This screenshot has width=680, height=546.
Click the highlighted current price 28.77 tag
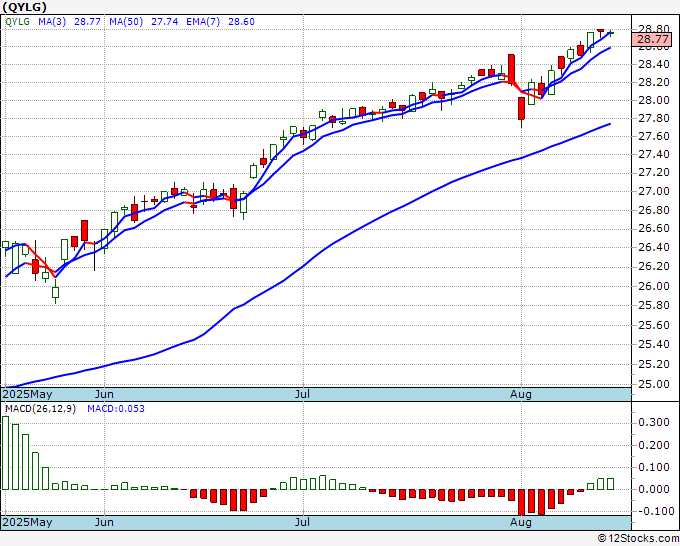click(653, 39)
